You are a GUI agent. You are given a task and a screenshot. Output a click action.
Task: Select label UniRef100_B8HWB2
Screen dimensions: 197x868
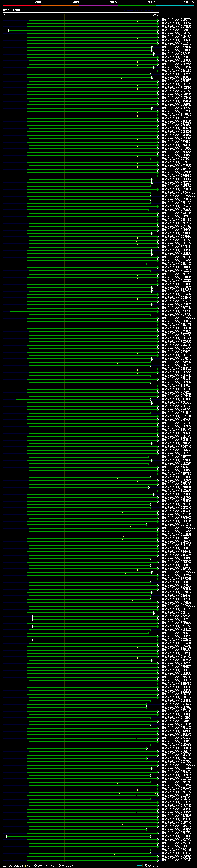pos(176,60)
